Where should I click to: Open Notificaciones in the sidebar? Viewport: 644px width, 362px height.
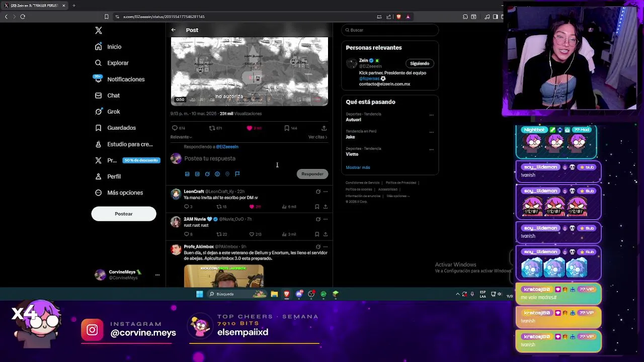(x=120, y=79)
